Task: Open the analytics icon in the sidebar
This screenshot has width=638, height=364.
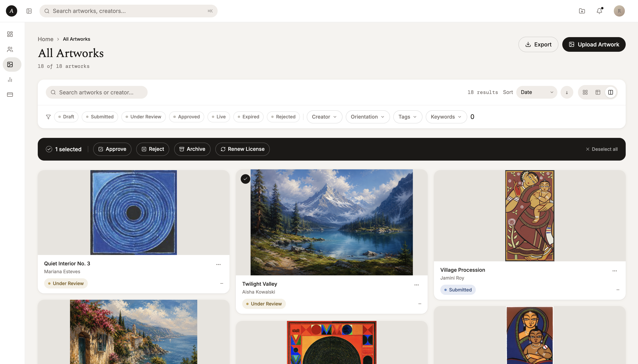Action: 10,80
